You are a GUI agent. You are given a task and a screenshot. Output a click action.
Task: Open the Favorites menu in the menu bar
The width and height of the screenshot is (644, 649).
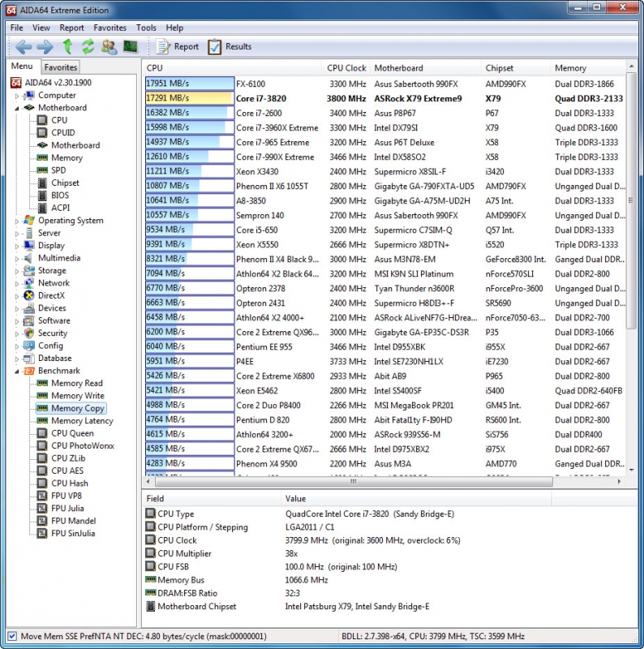point(109,28)
